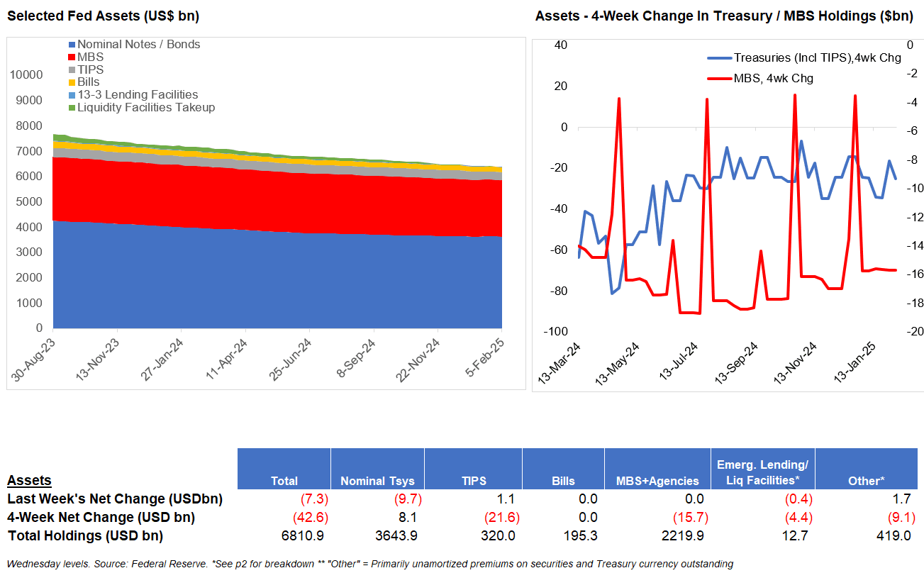Select the gray TIPS legend marker
The image size is (924, 573).
(x=72, y=70)
